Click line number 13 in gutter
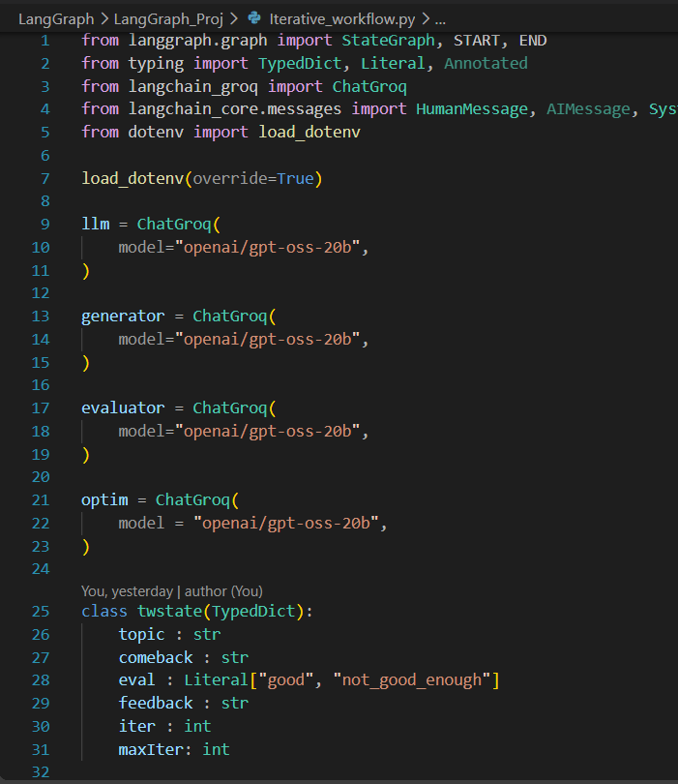This screenshot has width=678, height=784. point(41,317)
